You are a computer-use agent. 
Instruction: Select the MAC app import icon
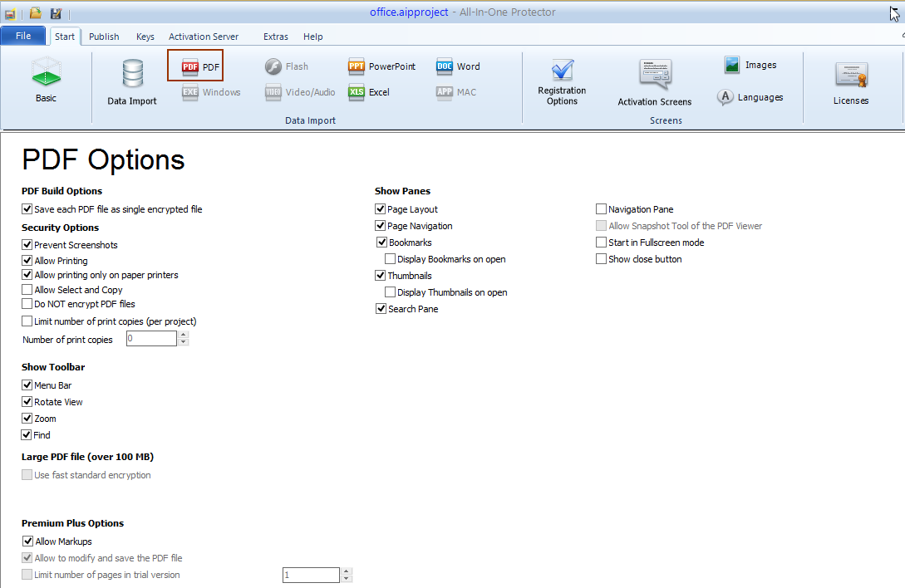click(x=444, y=92)
